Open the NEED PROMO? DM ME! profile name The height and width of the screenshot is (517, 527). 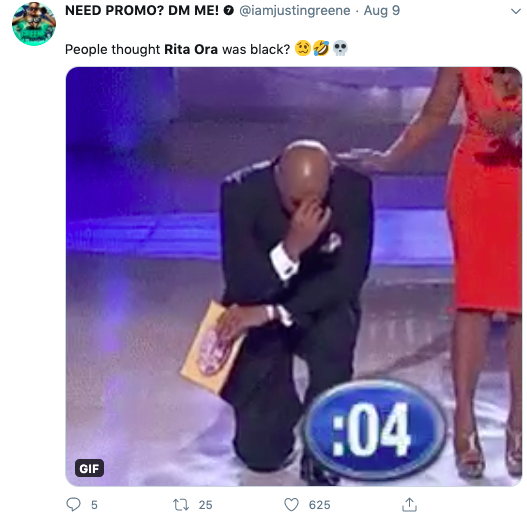tap(142, 10)
